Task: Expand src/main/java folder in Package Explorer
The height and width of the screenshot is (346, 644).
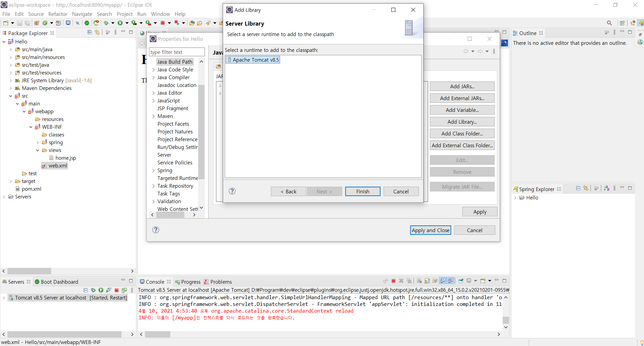Action: tap(11, 50)
